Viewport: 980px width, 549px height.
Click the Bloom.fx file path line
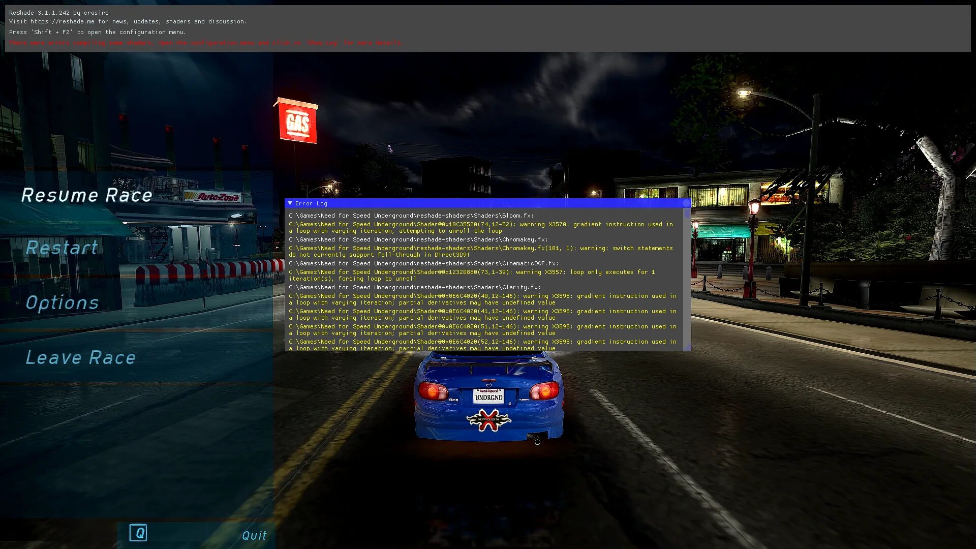(x=411, y=216)
